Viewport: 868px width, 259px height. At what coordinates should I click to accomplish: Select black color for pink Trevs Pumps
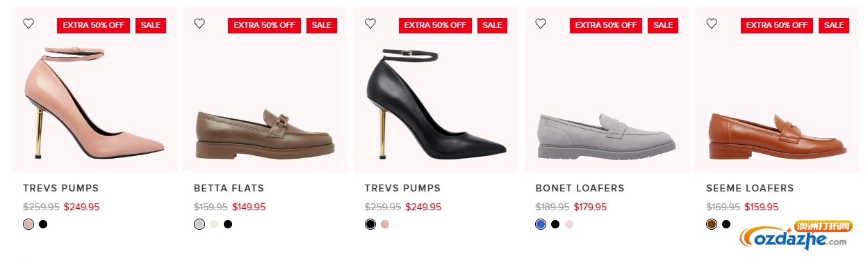coord(43,224)
